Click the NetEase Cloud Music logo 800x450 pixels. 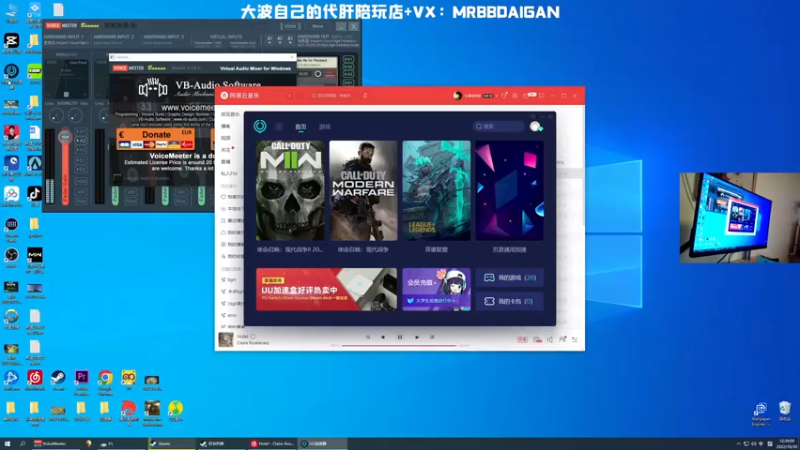tap(240, 95)
